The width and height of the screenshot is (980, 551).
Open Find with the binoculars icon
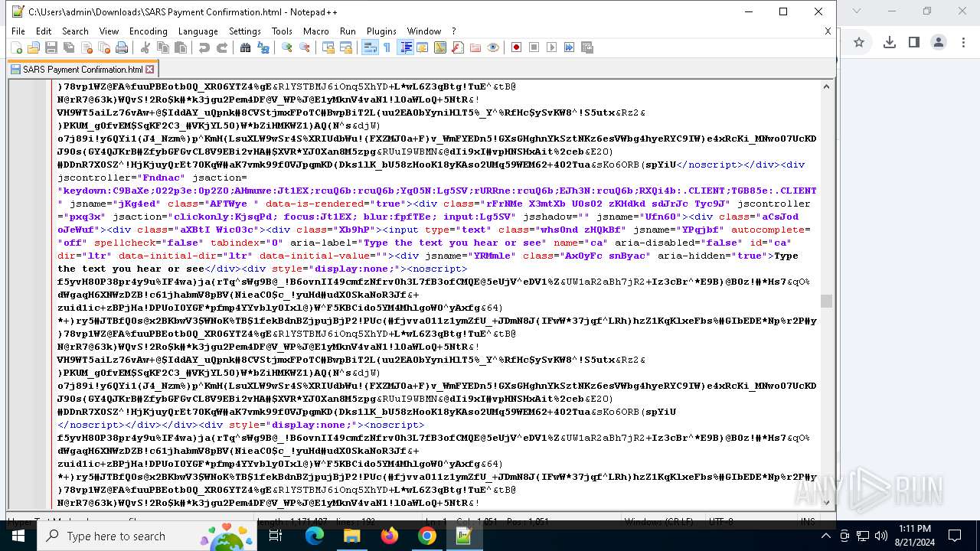pos(246,47)
